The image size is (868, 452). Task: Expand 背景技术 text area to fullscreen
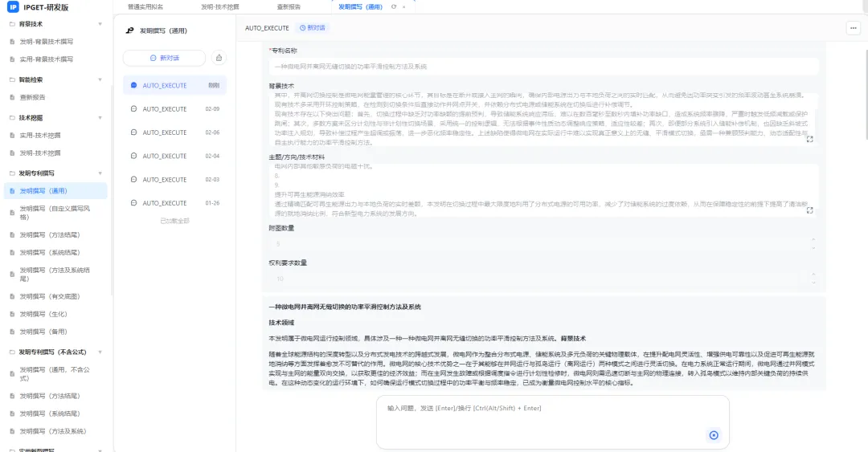click(x=809, y=139)
